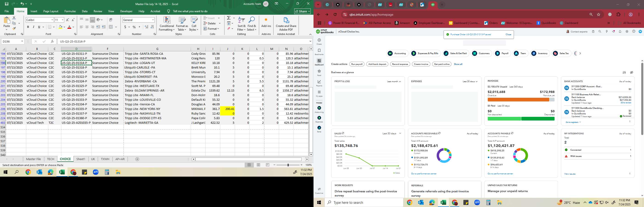Toggle Wrap Text in Alignment group

(111, 20)
